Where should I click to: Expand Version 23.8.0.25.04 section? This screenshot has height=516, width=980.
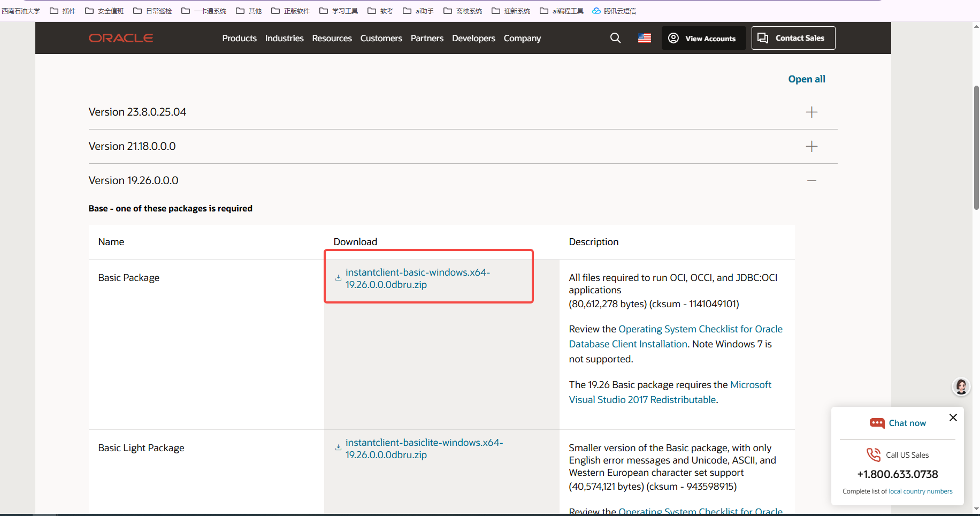pyautogui.click(x=811, y=112)
